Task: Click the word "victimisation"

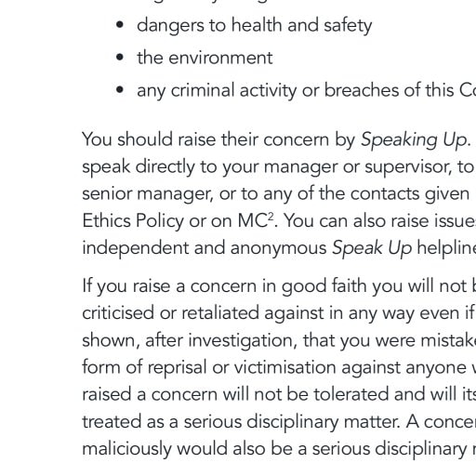Action: [x=285, y=367]
